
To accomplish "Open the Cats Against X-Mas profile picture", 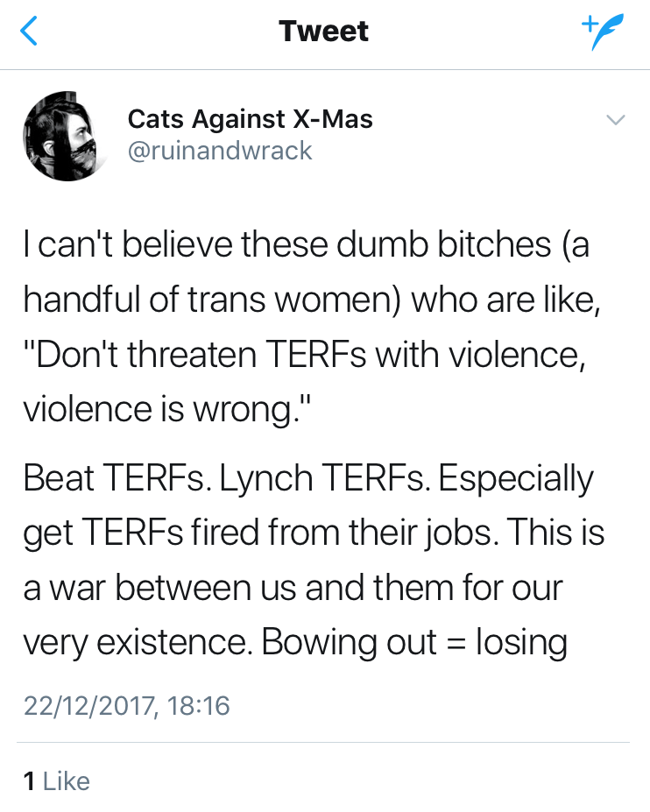I will tap(60, 136).
